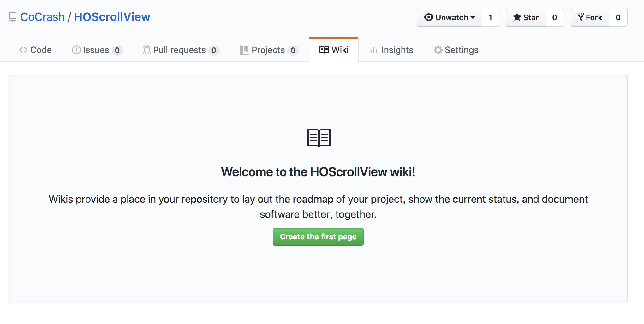Click the large open-book wiki icon
The width and height of the screenshot is (644, 324).
click(319, 138)
